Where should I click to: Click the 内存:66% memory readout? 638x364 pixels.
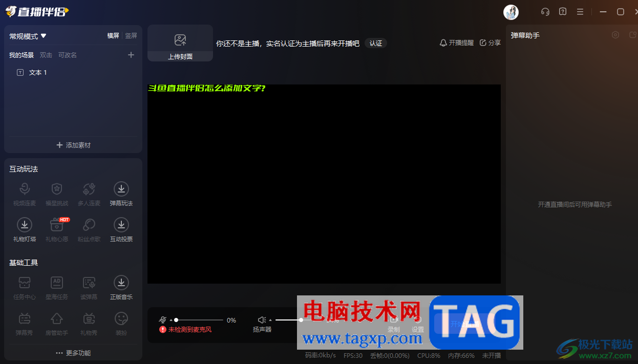(x=461, y=355)
